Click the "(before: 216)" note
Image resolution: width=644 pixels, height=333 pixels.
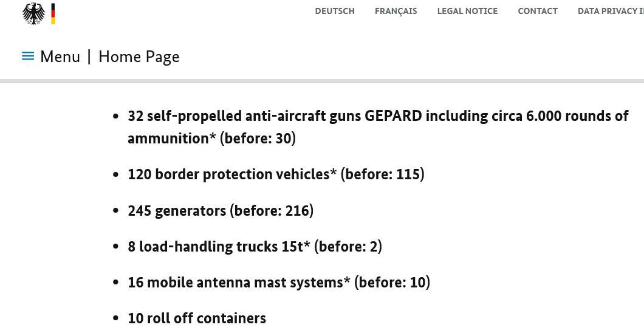272,211
